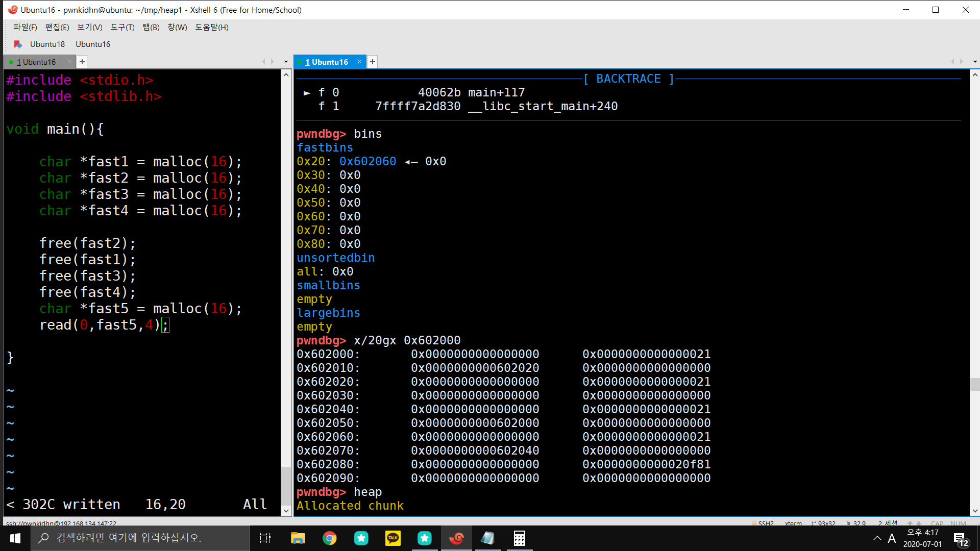Open the 탭(B) menu
Screen dimensions: 980x551
(x=151, y=27)
